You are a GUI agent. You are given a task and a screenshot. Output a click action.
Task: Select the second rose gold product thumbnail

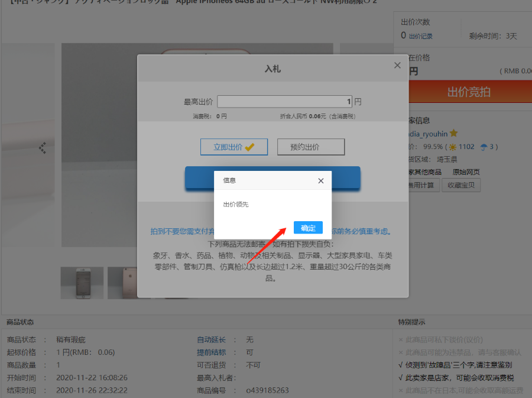pos(123,283)
